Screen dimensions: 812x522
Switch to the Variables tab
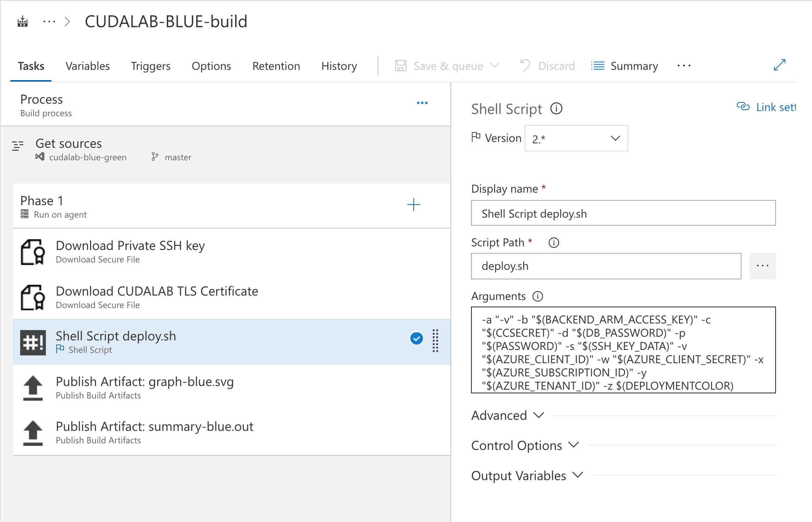(87, 66)
